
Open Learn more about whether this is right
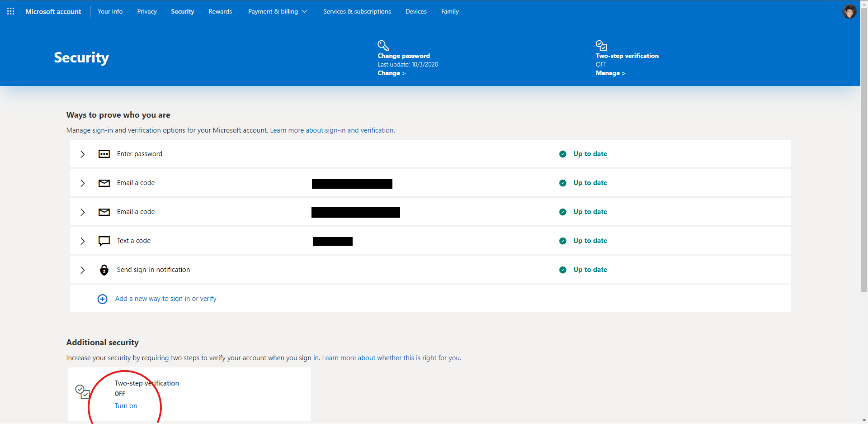click(x=392, y=358)
